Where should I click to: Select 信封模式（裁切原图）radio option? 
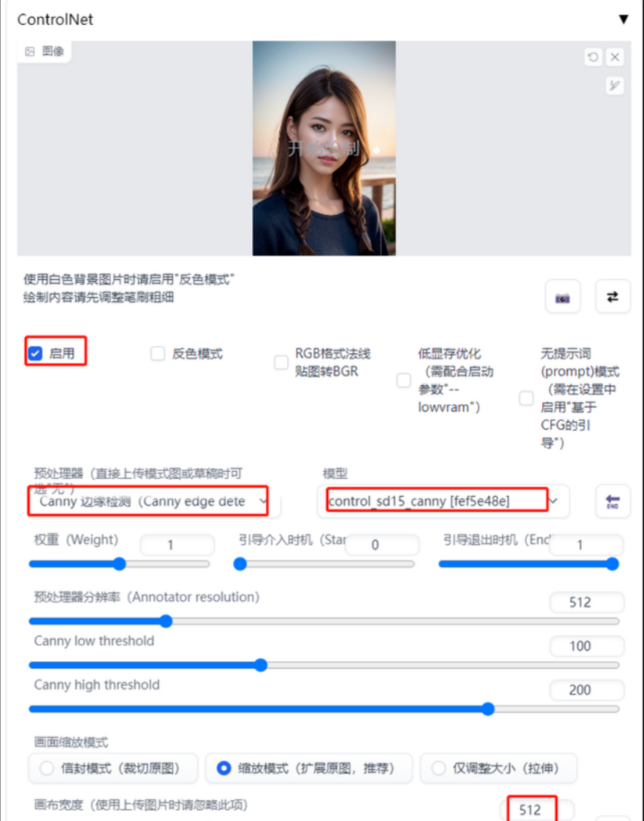pyautogui.click(x=113, y=768)
